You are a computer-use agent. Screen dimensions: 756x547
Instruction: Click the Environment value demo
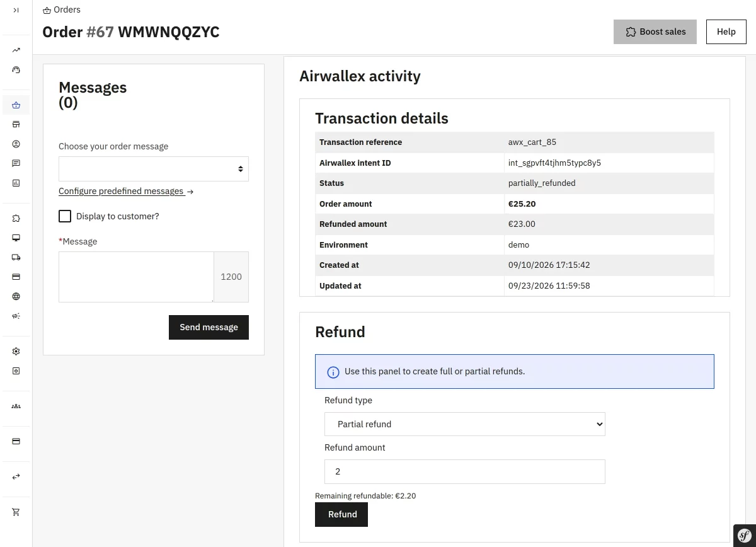point(518,245)
